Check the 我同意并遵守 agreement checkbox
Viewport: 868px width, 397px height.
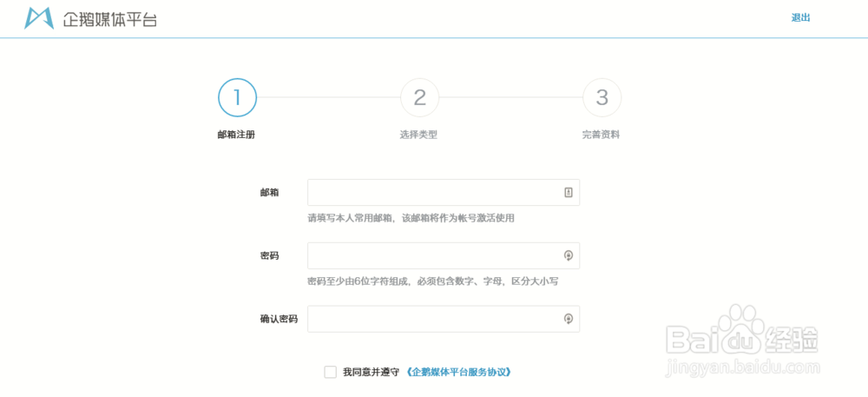[x=330, y=372]
